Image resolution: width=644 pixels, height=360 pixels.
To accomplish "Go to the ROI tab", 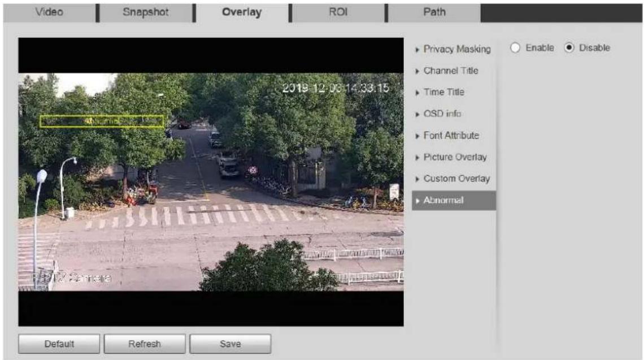I will pos(338,12).
